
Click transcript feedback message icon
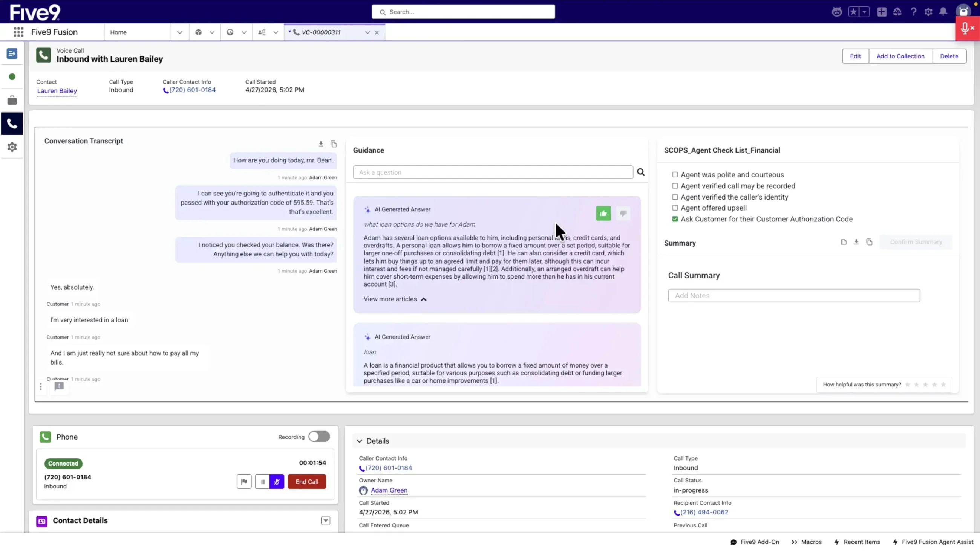point(59,386)
